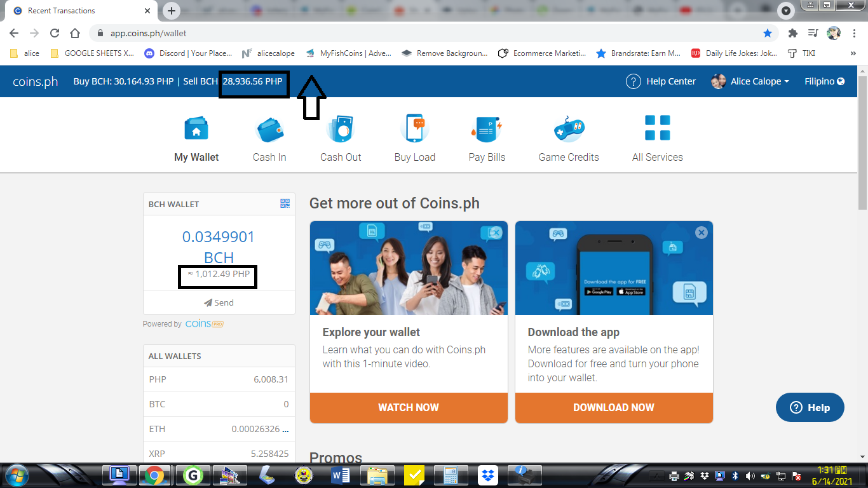Select the XRP wallet row
The image size is (868, 488).
(x=219, y=454)
